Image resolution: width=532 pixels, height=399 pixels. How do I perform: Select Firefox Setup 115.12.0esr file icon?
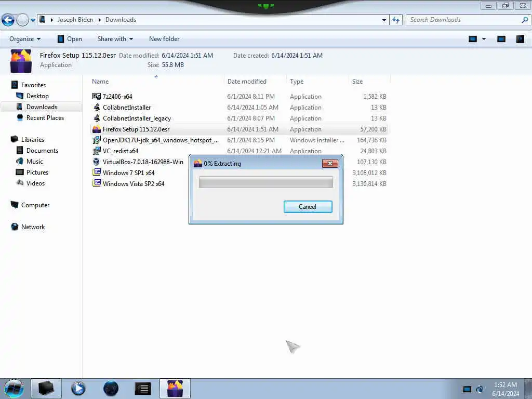click(x=96, y=129)
